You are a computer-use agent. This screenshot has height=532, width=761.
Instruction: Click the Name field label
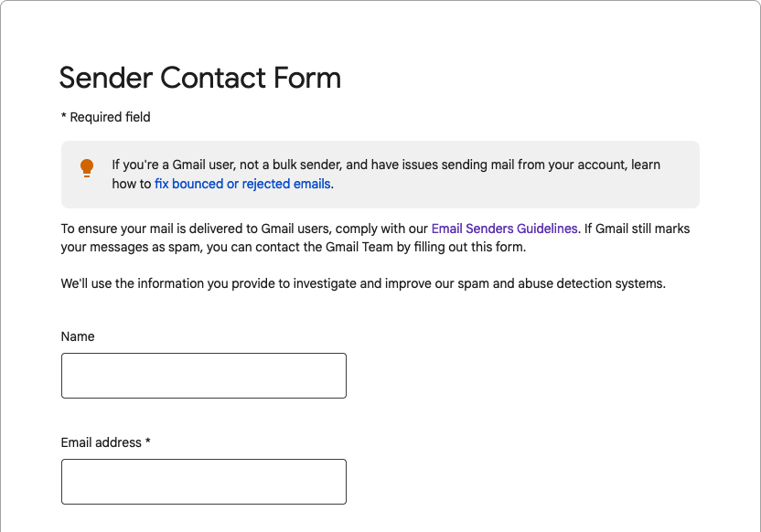[78, 336]
